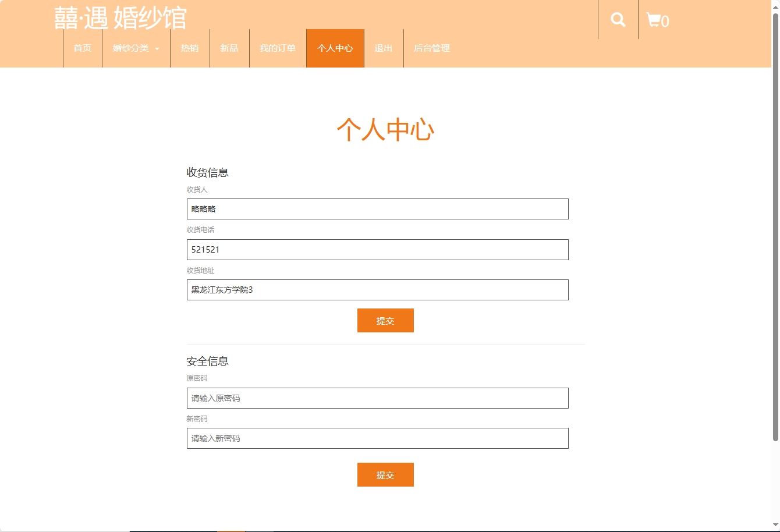The width and height of the screenshot is (780, 532).
Task: Click 退出 to log out
Action: coord(383,48)
